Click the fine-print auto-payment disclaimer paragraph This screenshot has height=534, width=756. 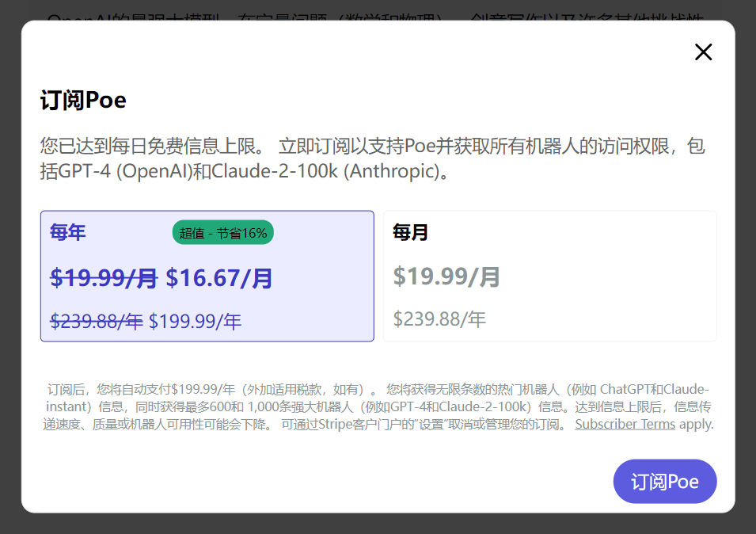378,406
